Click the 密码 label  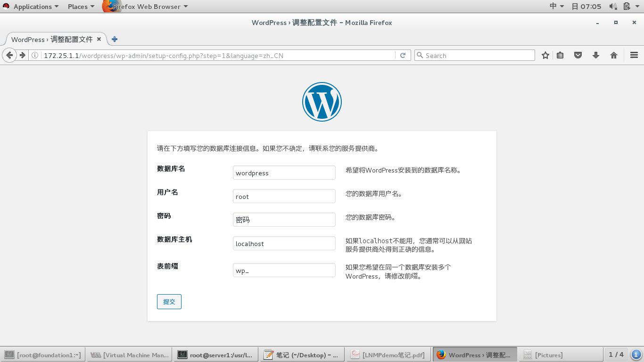pyautogui.click(x=164, y=216)
